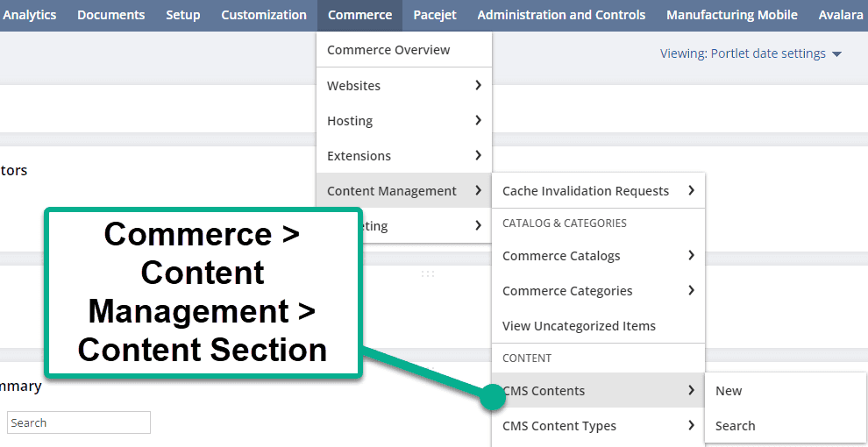Open Commerce Categories submenu
The image size is (868, 447).
coord(599,291)
